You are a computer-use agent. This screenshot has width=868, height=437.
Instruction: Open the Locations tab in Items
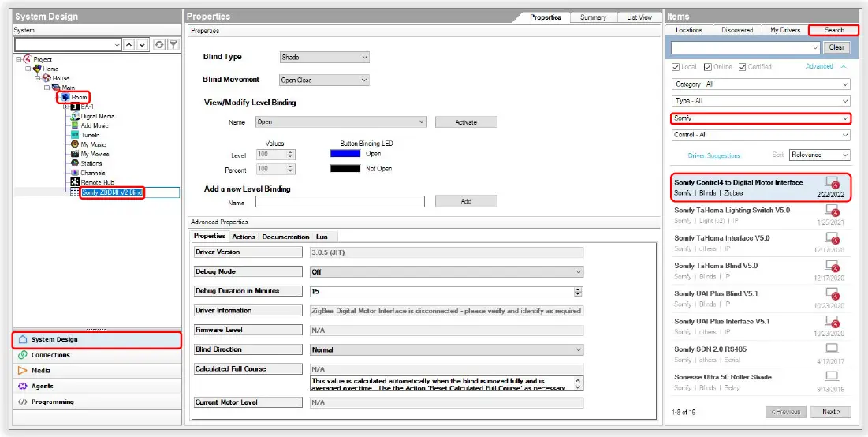pos(688,30)
